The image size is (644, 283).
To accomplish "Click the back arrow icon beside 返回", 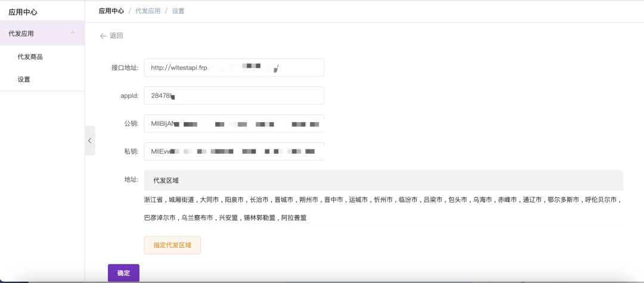I will (103, 36).
